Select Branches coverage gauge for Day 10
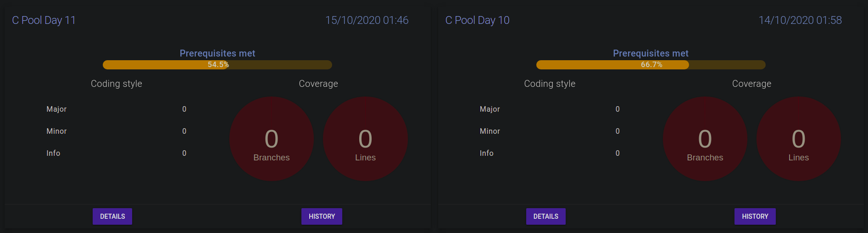Viewport: 868px width, 233px height. (x=705, y=139)
